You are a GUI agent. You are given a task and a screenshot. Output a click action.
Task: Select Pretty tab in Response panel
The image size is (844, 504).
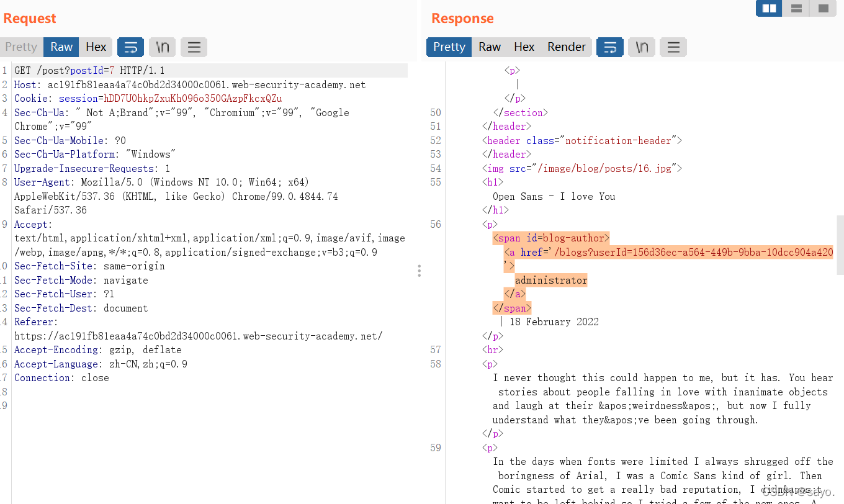[x=449, y=47]
